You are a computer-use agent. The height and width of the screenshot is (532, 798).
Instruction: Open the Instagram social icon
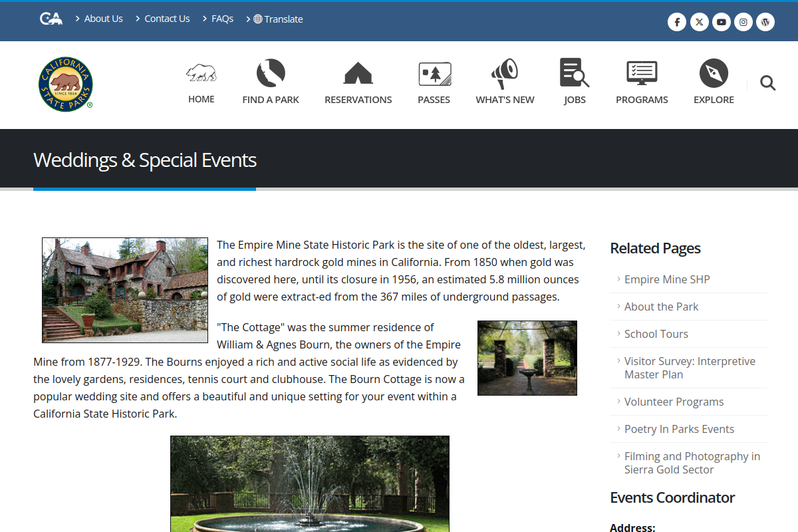pyautogui.click(x=743, y=22)
